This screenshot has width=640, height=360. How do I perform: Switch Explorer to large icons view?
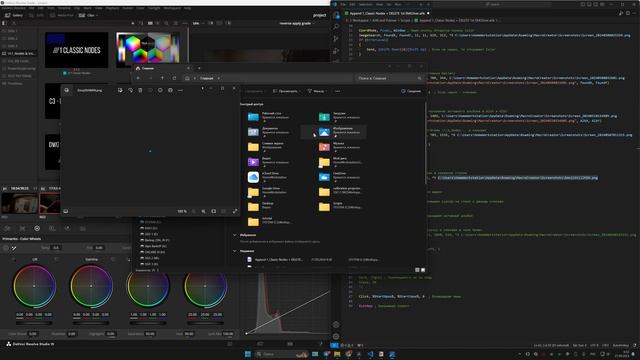(x=423, y=270)
